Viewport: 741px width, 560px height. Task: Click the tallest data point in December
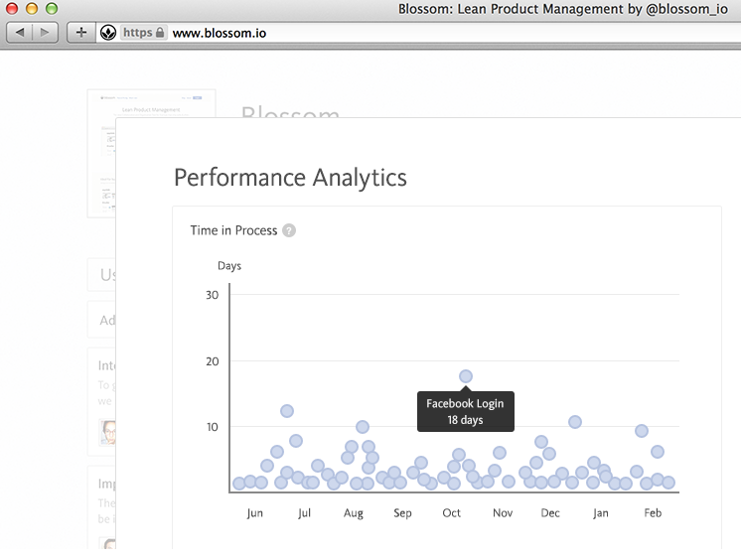(574, 422)
